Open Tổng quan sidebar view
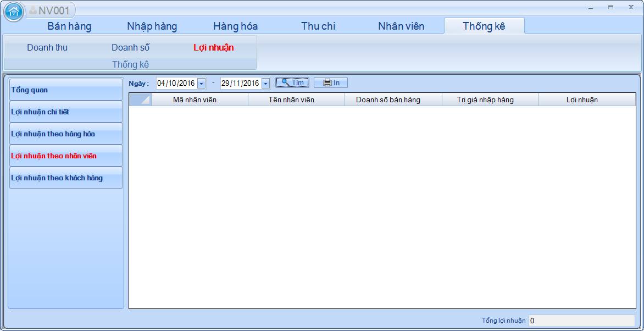This screenshot has width=644, height=331. 66,90
